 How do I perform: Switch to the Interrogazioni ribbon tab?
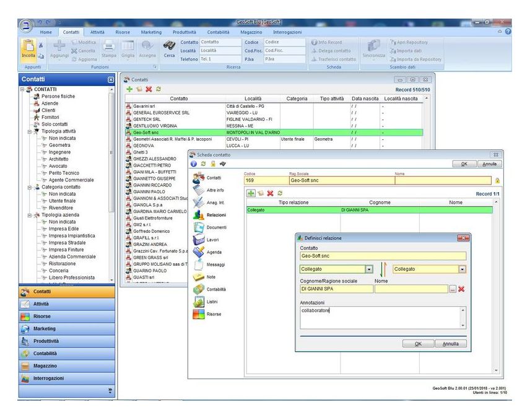click(x=287, y=32)
